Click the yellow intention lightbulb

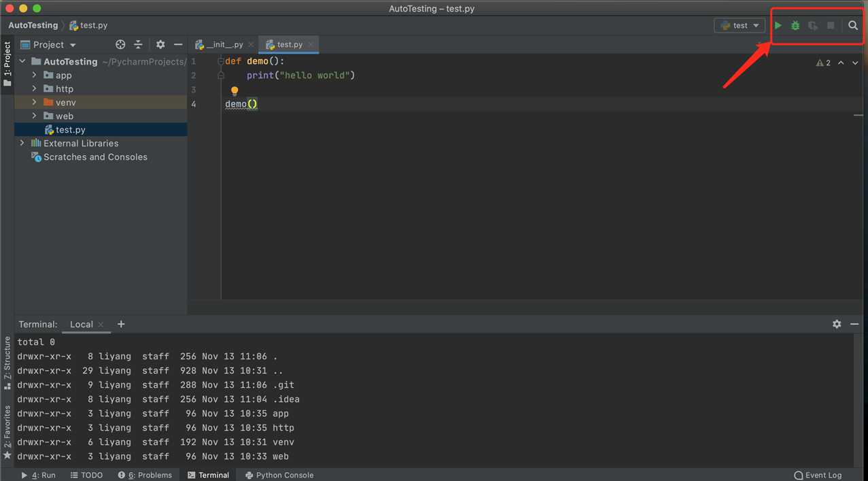(x=235, y=90)
